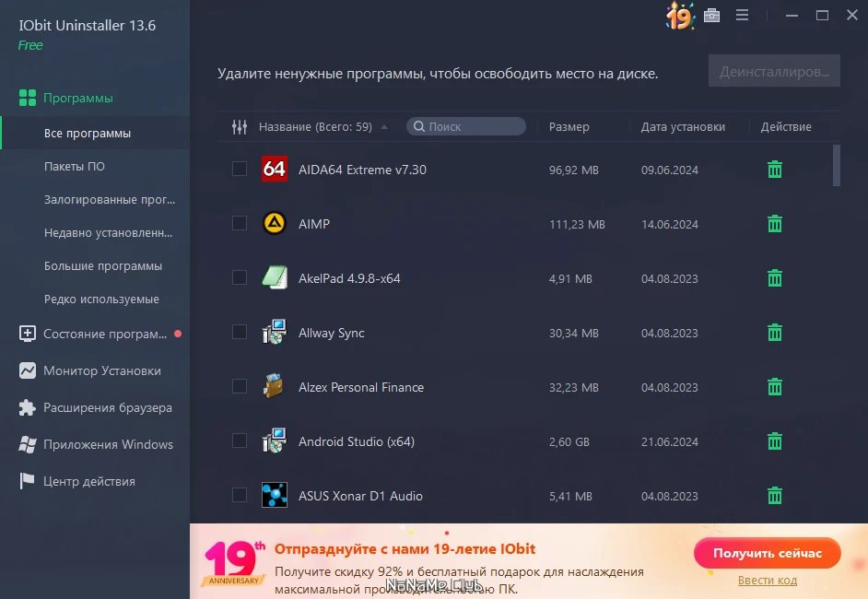Follow the Ввести код link
This screenshot has width=868, height=599.
pyautogui.click(x=768, y=581)
